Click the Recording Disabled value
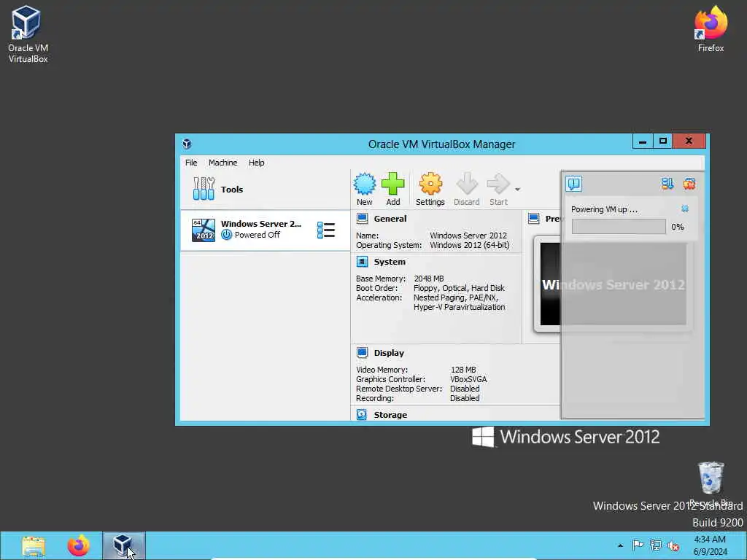 point(465,398)
